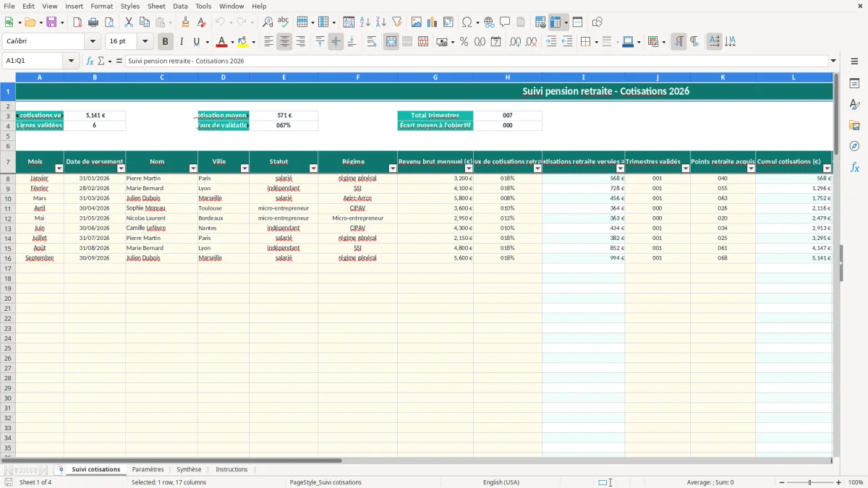Expand the Name Box dropdown

tap(72, 61)
